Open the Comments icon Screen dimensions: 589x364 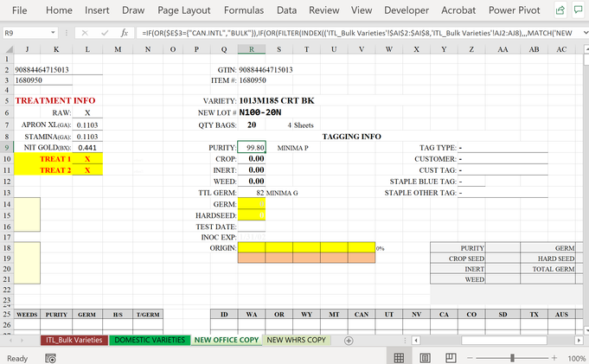pos(578,10)
